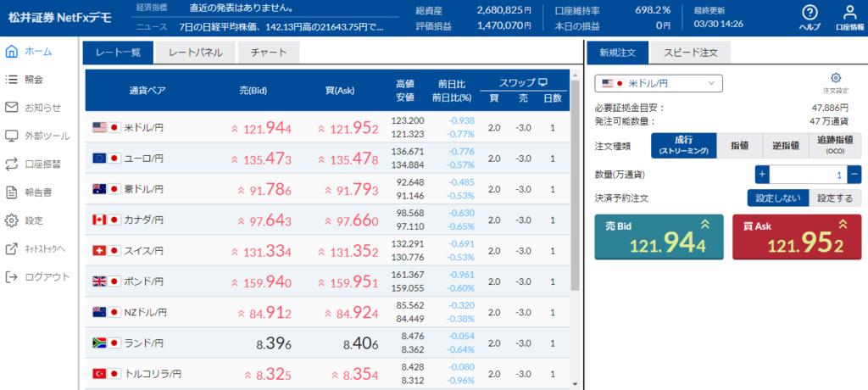The height and width of the screenshot is (390, 868).
Task: Click the 売 Bid 121.944 sell button
Action: (x=659, y=237)
